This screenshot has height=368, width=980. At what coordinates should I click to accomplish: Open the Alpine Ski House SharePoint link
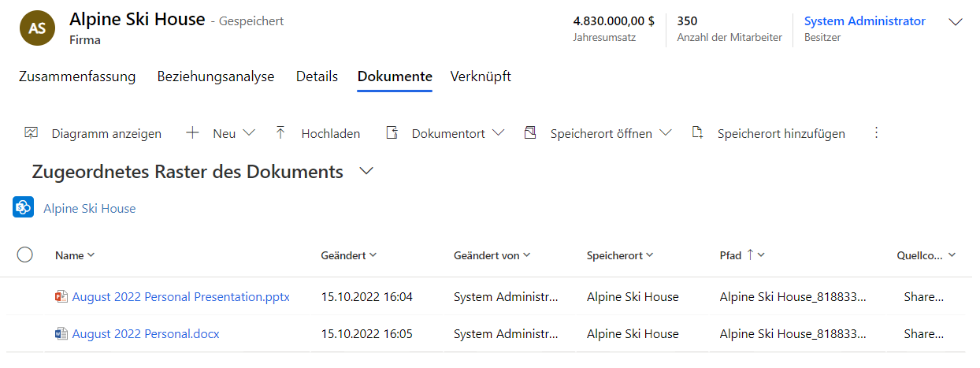click(x=90, y=209)
